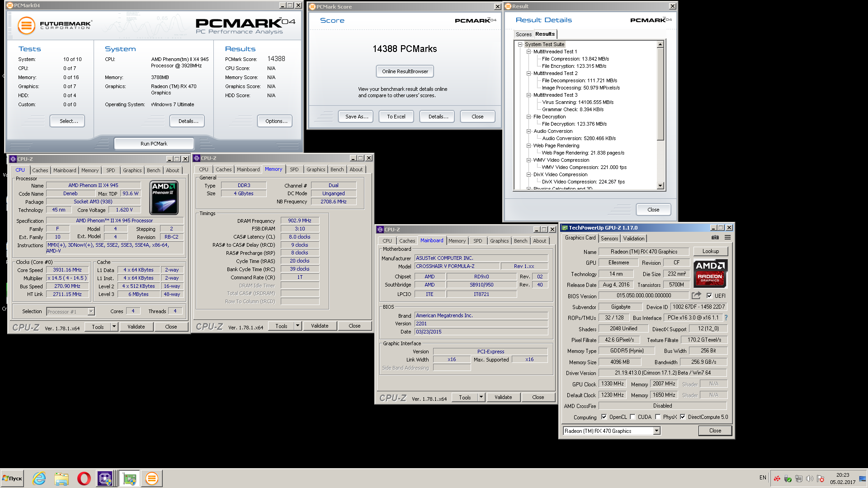Click GPU Name field Radeon RX 470
This screenshot has width=868, height=488.
pyautogui.click(x=644, y=252)
